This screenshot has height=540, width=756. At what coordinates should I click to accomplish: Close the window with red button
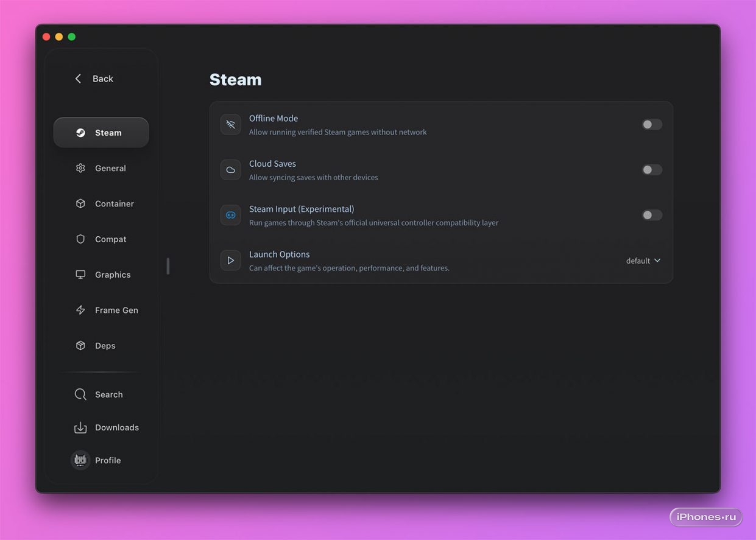coord(46,37)
